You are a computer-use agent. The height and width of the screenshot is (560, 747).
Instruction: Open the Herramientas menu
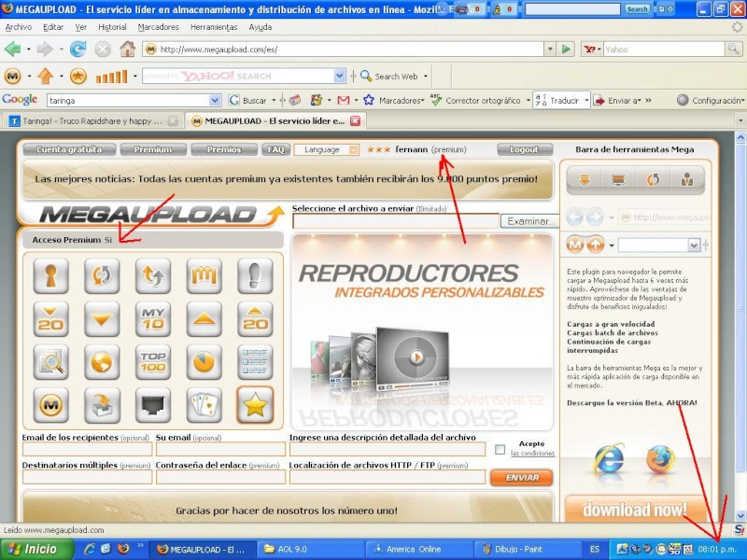click(214, 27)
